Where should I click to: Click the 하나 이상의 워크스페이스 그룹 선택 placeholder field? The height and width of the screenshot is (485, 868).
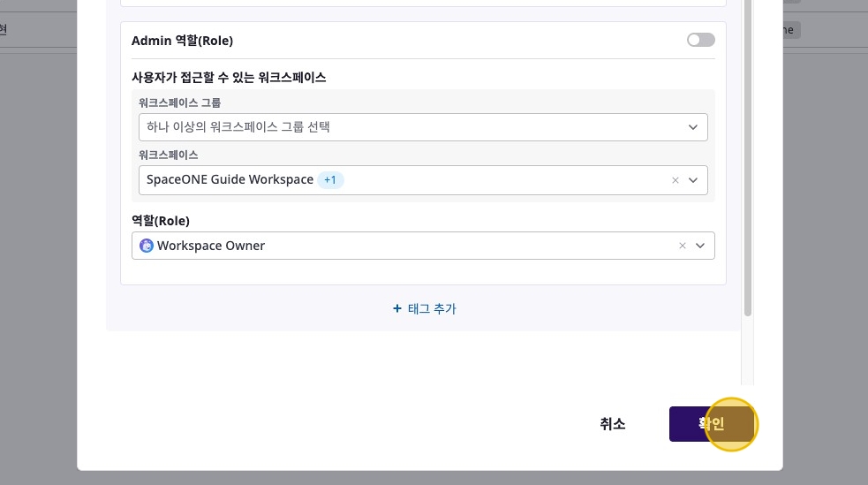tap(238, 127)
